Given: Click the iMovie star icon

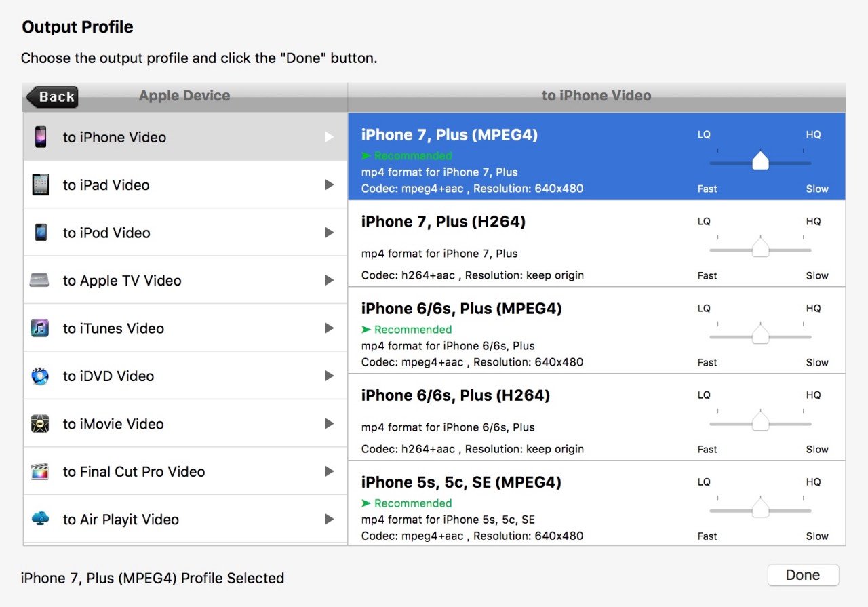Looking at the screenshot, I should (40, 424).
